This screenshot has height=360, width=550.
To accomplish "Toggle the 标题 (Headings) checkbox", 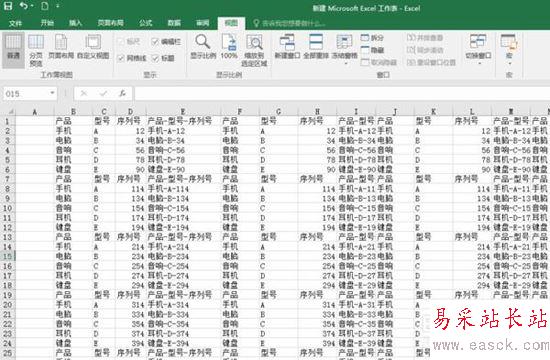I will (163, 58).
